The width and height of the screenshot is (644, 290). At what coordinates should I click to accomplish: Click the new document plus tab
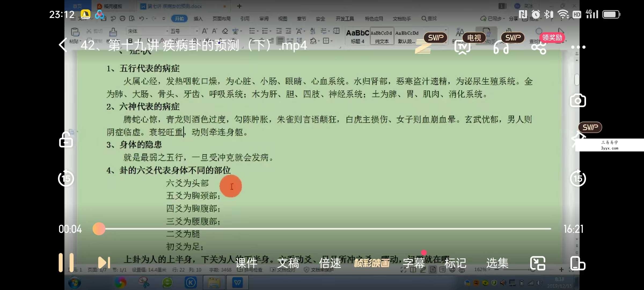pos(239,6)
